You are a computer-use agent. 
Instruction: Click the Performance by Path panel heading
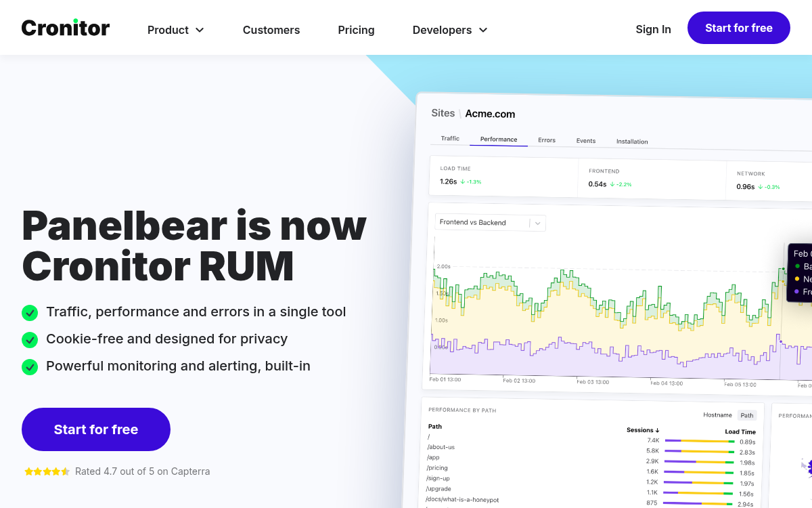tap(462, 410)
